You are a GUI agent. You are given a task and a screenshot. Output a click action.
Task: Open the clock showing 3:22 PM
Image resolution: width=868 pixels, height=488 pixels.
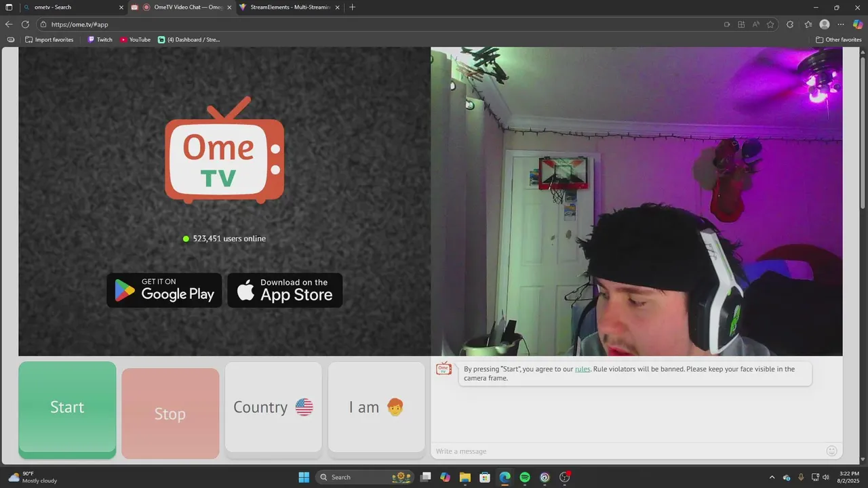coord(849,477)
